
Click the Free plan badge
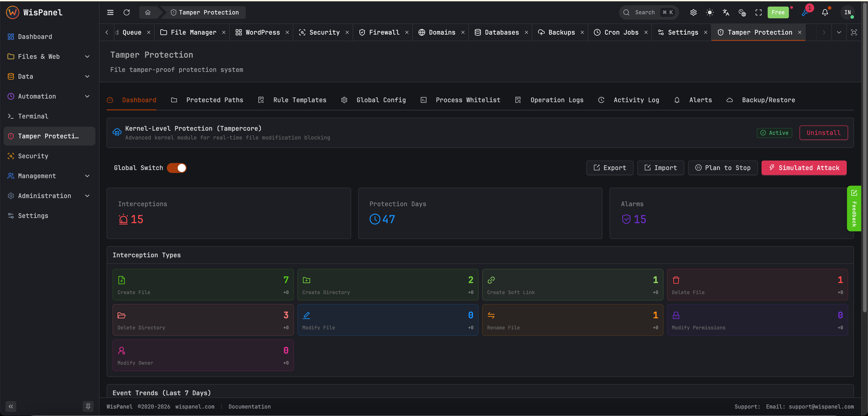pyautogui.click(x=778, y=12)
